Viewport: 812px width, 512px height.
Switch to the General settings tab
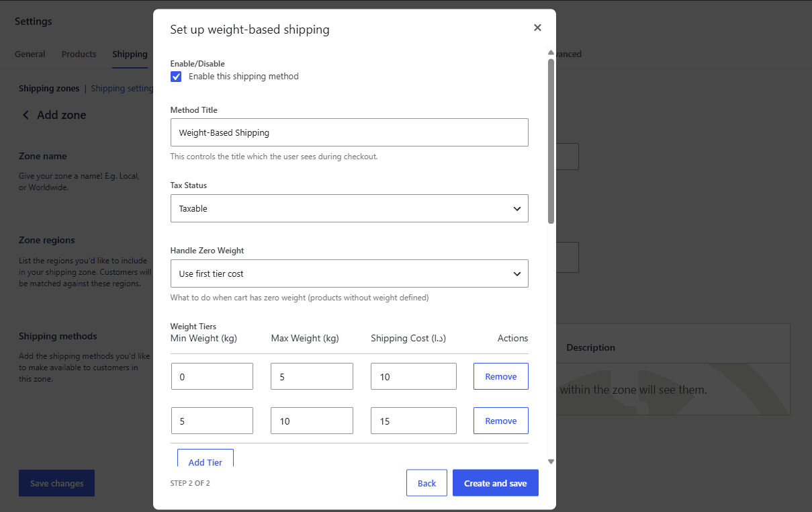point(30,54)
